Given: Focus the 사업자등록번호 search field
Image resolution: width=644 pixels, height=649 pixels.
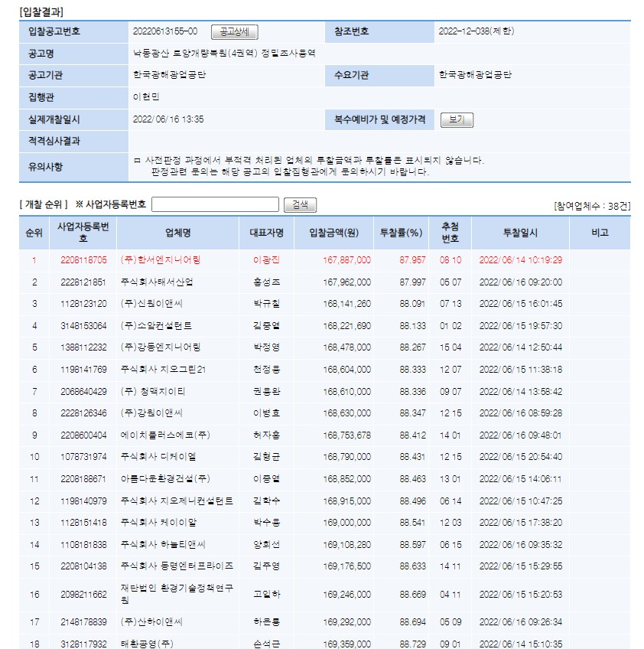Looking at the screenshot, I should pyautogui.click(x=215, y=204).
